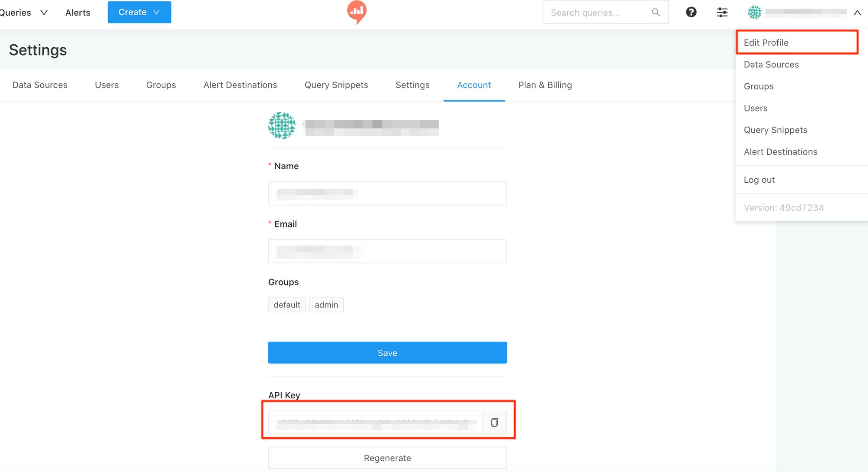Viewport: 868px width, 472px height.
Task: Copy API key with clipboard icon
Action: (494, 423)
